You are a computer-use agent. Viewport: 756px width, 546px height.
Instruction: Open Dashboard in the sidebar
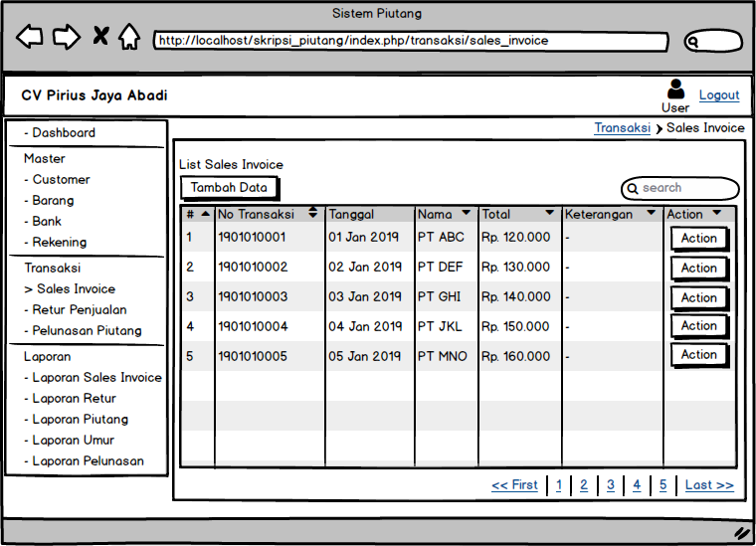point(60,133)
